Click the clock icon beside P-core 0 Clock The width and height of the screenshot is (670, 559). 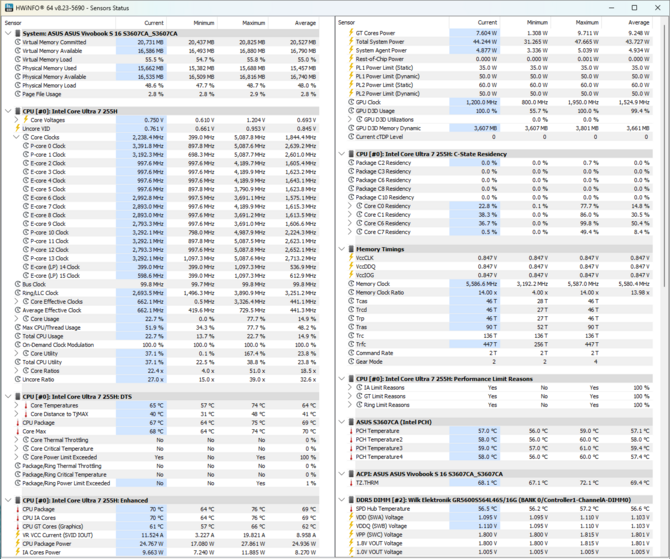point(26,146)
